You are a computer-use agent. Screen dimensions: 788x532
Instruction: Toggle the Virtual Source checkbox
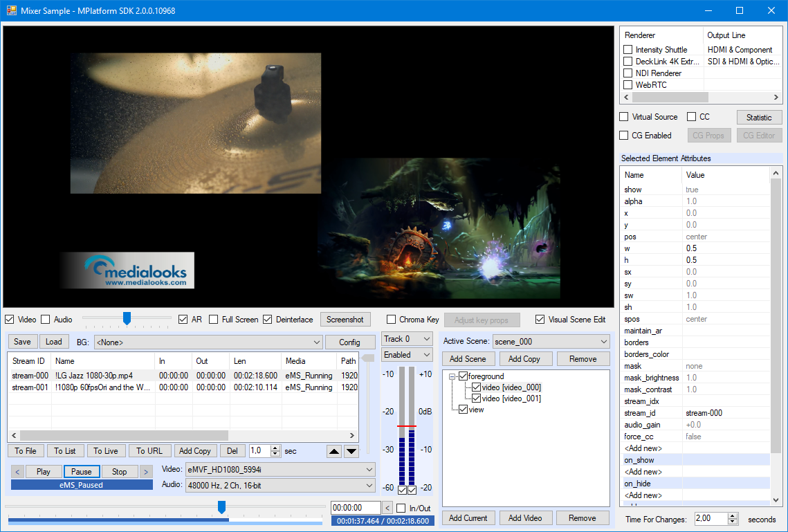[x=623, y=117]
